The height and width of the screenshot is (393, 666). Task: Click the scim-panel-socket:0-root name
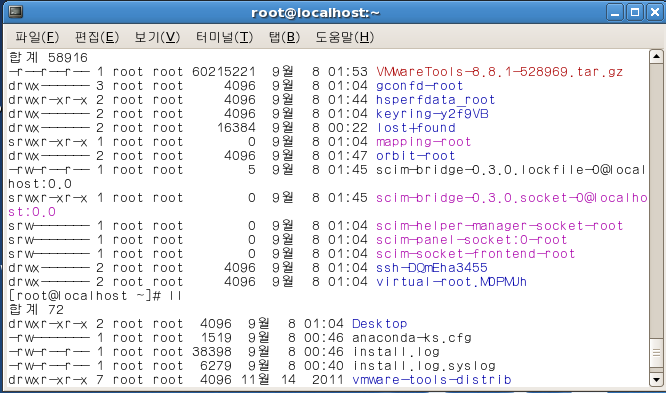tap(471, 240)
